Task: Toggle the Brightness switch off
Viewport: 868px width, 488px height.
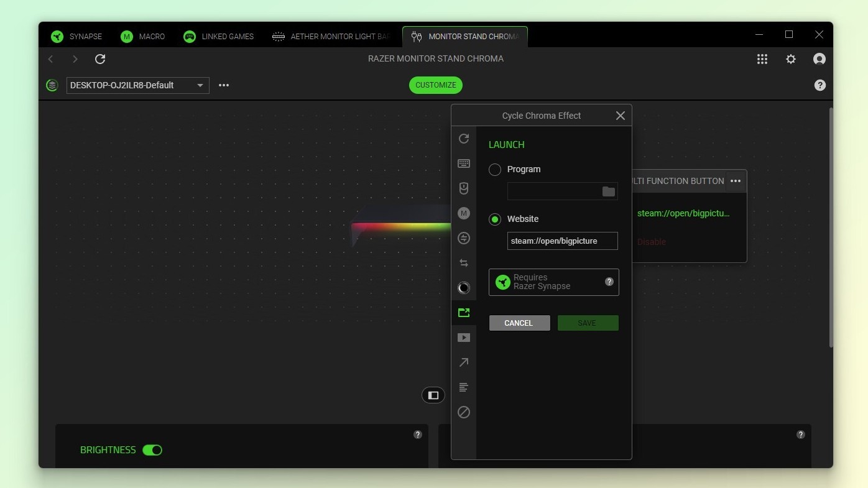Action: pyautogui.click(x=152, y=450)
